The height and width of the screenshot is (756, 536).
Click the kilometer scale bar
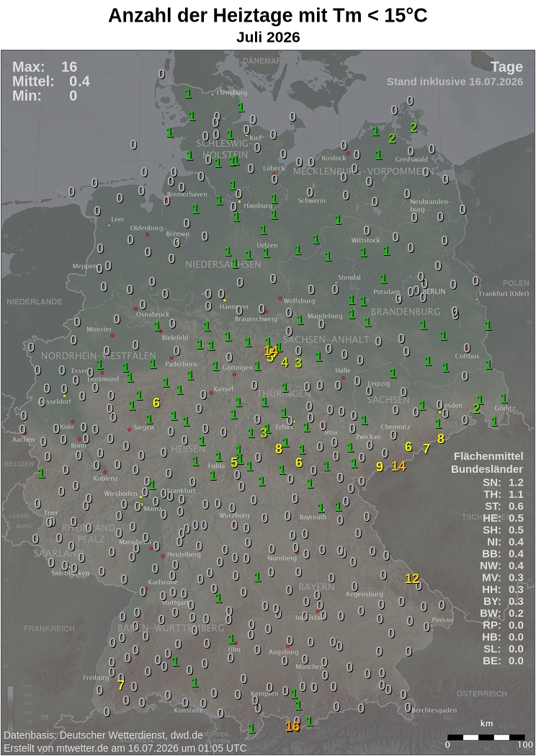click(486, 737)
